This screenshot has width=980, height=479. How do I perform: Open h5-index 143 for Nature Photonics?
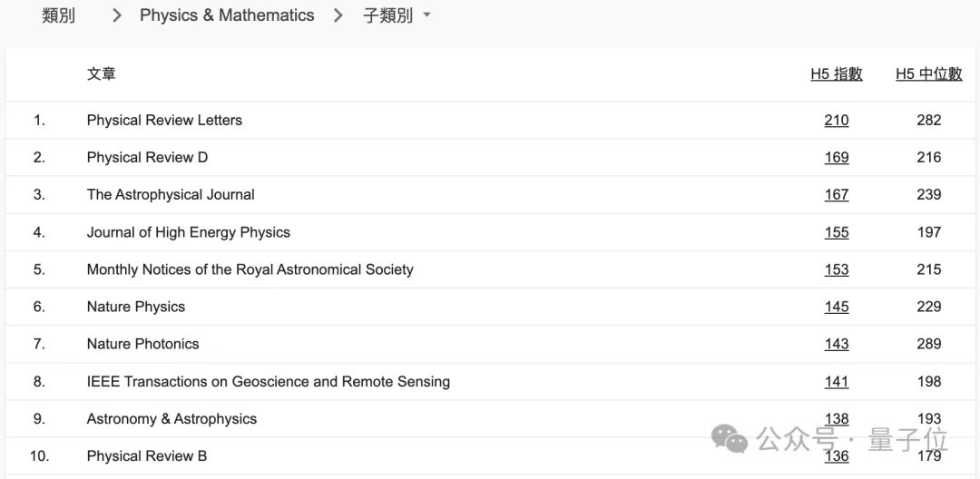837,344
